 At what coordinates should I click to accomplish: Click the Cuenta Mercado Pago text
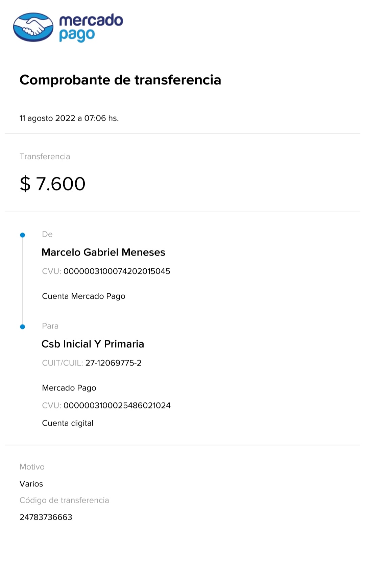pos(83,296)
